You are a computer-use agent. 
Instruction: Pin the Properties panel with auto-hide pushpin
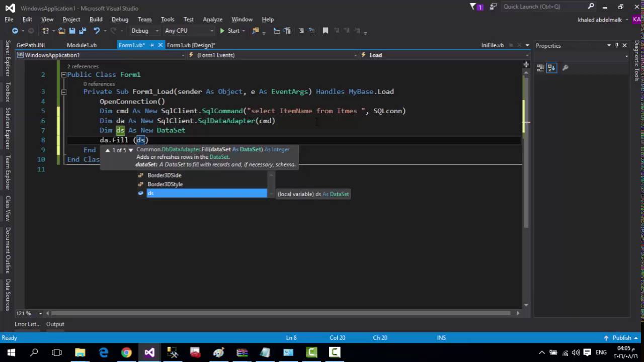617,45
